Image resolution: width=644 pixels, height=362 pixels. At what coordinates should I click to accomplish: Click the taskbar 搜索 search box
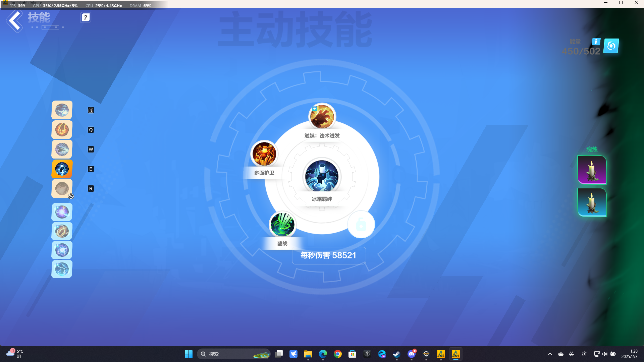coord(234,354)
